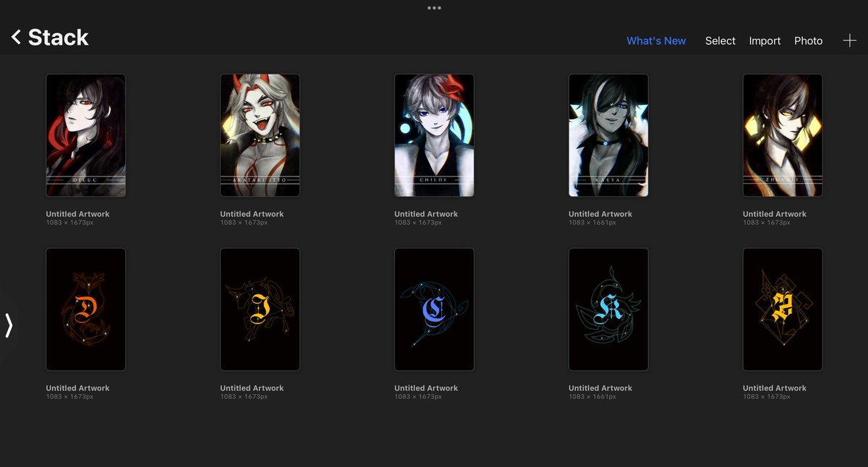868x467 pixels.
Task: Tap Select in the gallery toolbar
Action: coord(720,40)
